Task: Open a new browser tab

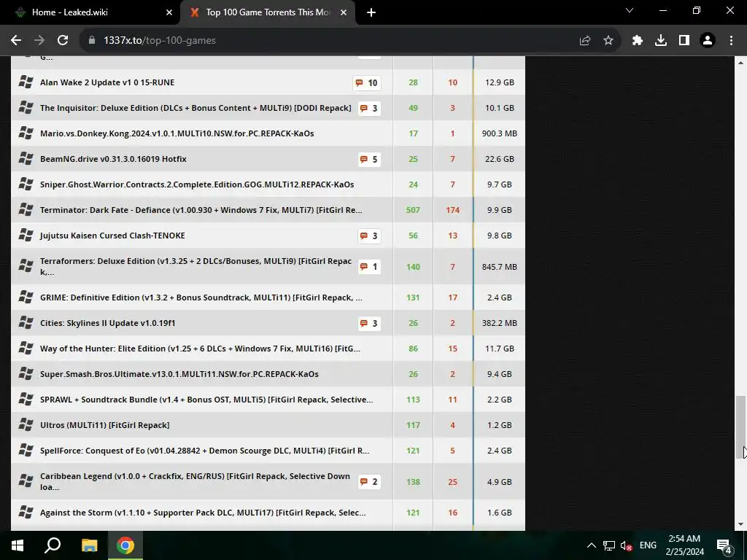Action: pos(371,13)
